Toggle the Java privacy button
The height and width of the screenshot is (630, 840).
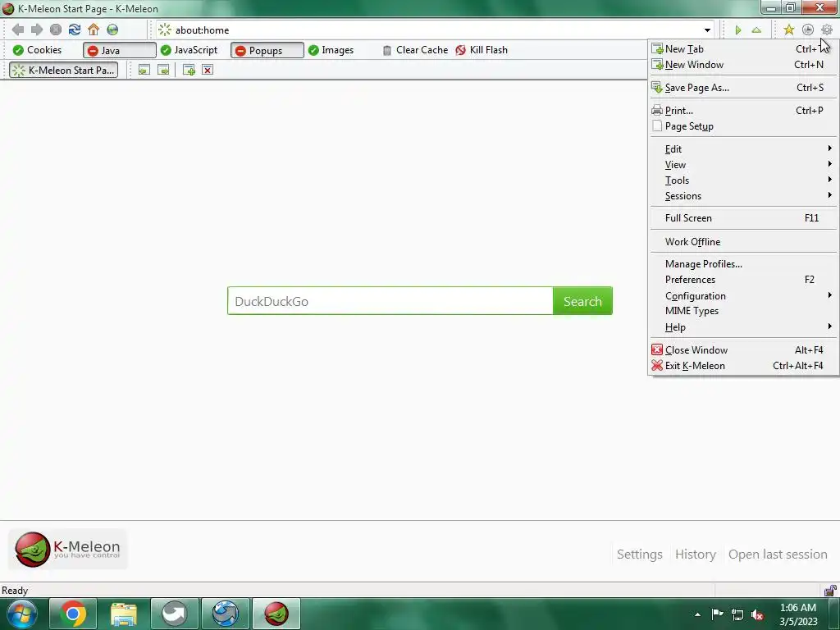120,50
